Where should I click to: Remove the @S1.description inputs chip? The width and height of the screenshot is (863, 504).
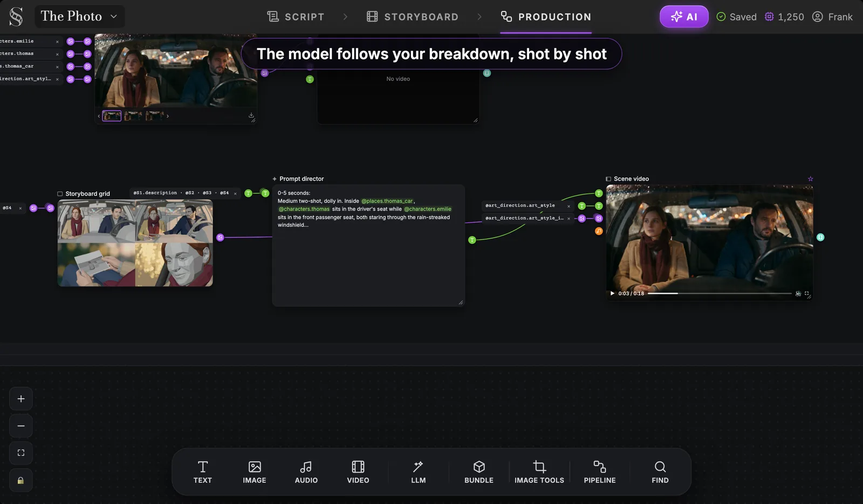(x=235, y=194)
